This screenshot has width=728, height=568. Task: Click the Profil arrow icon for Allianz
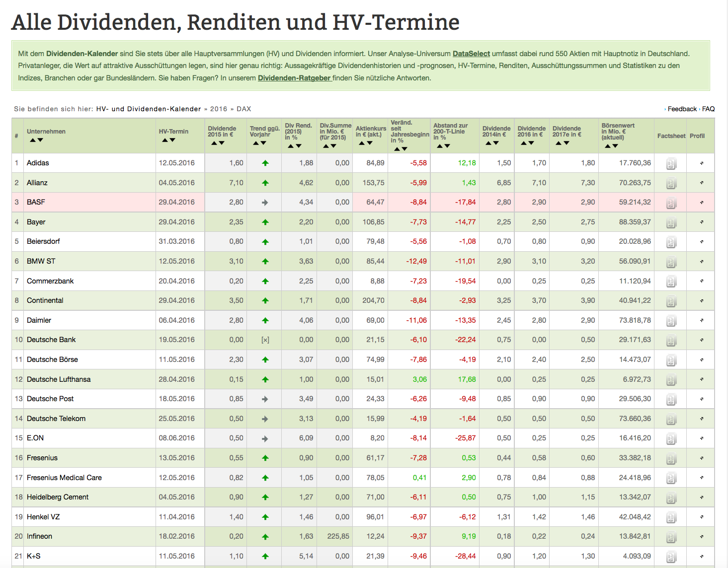(x=702, y=183)
